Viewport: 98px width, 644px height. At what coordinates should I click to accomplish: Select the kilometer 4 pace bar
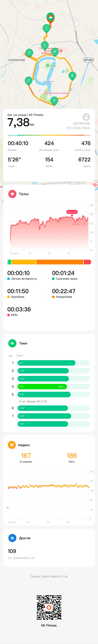point(42,386)
